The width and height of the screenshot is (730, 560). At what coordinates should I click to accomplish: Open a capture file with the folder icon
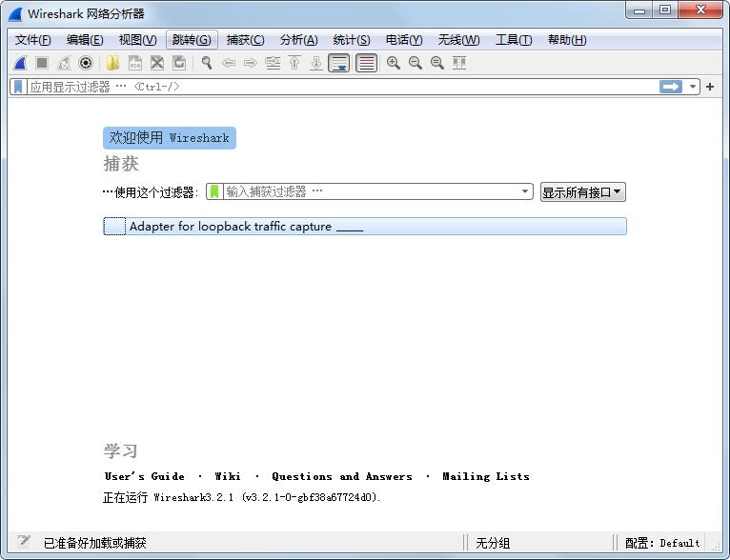click(x=112, y=63)
